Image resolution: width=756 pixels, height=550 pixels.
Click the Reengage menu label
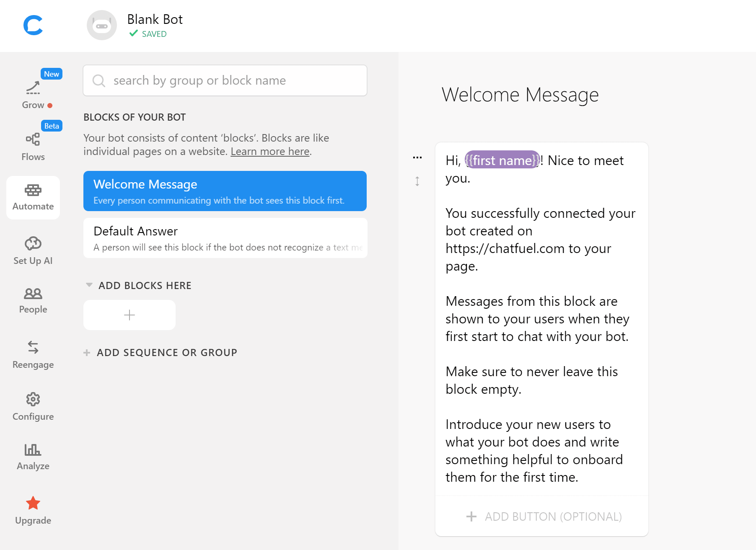33,364
